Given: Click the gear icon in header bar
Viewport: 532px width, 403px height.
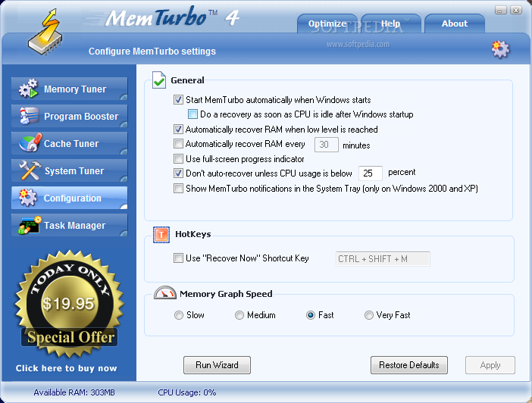Looking at the screenshot, I should [x=500, y=49].
